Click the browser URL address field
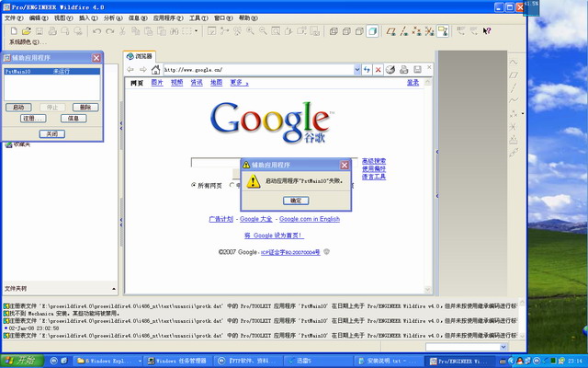Viewport: 588px width, 368px height. pyautogui.click(x=259, y=70)
